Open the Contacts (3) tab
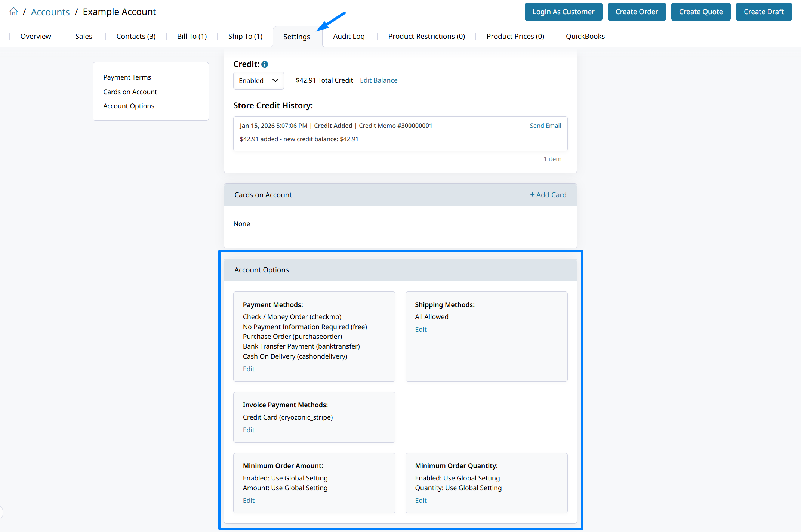Screen dimensions: 801x532 pyautogui.click(x=136, y=37)
